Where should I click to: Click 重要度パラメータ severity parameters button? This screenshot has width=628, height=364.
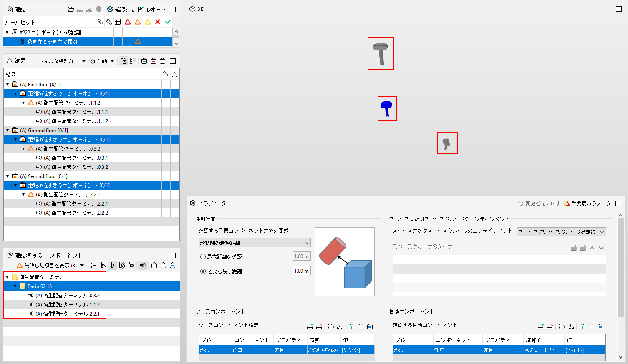pyautogui.click(x=588, y=203)
